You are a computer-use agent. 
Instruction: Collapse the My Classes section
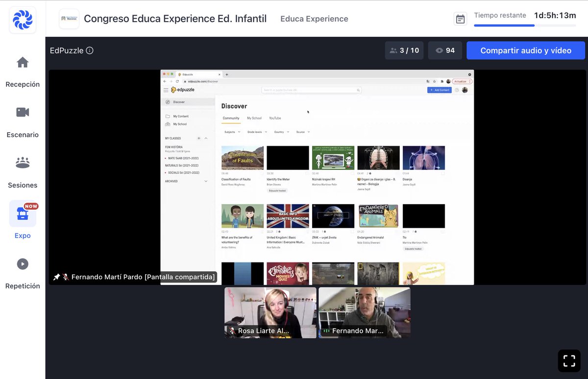coord(206,139)
